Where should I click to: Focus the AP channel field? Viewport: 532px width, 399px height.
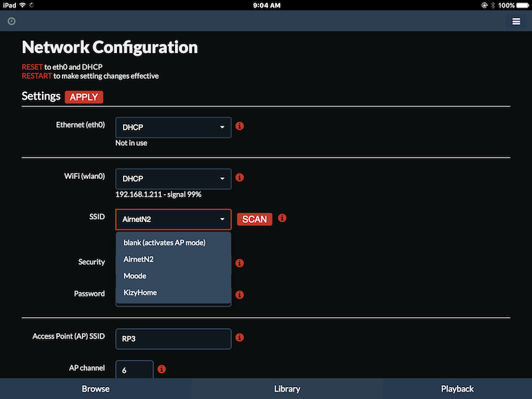[134, 370]
